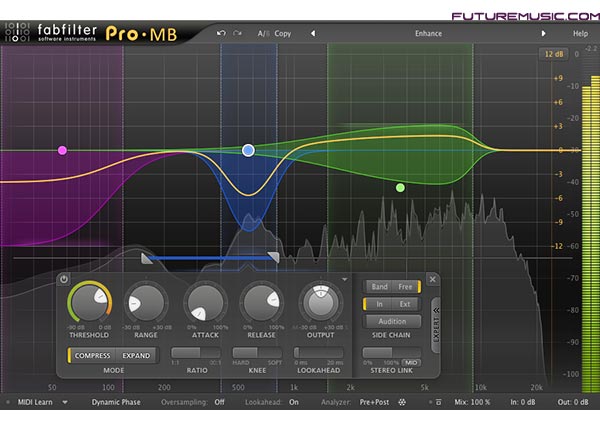Viewport: 600px width, 430px height.
Task: Open the Analyzer Pre+Post menu
Action: tap(374, 402)
